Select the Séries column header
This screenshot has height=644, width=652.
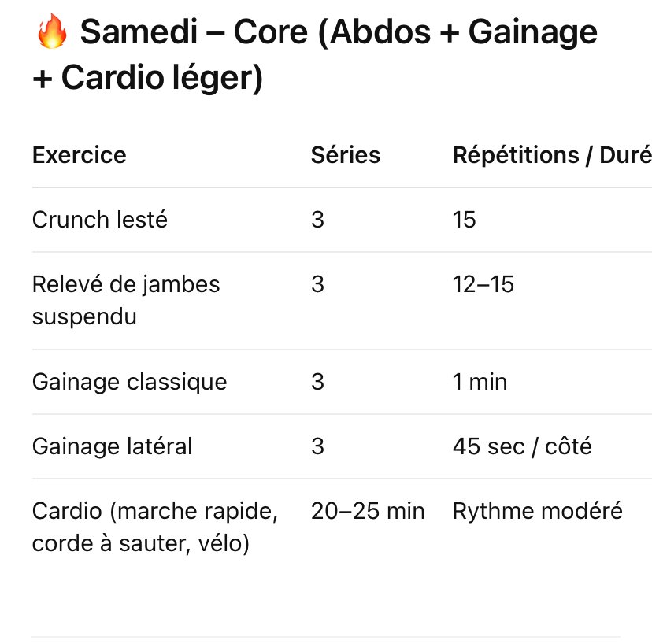point(345,155)
